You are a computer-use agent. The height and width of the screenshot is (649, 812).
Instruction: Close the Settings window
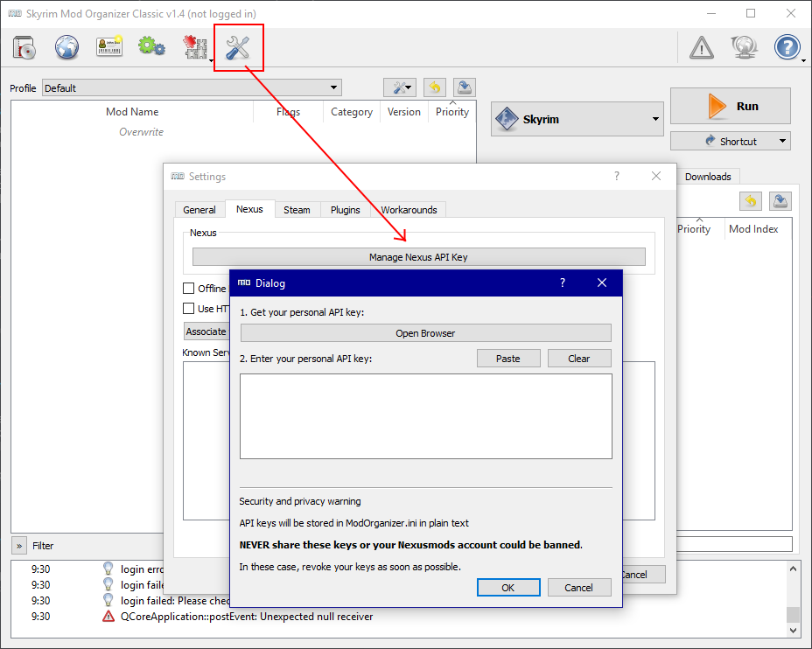click(x=656, y=176)
